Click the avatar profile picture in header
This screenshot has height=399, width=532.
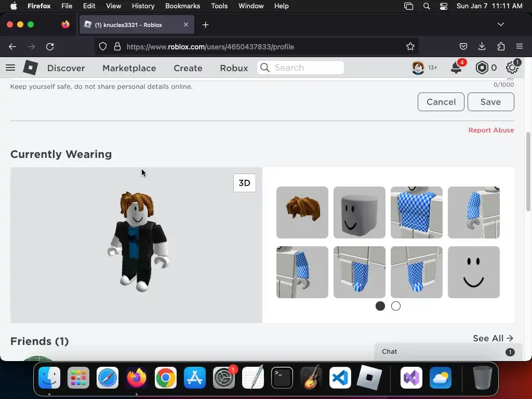pos(418,68)
